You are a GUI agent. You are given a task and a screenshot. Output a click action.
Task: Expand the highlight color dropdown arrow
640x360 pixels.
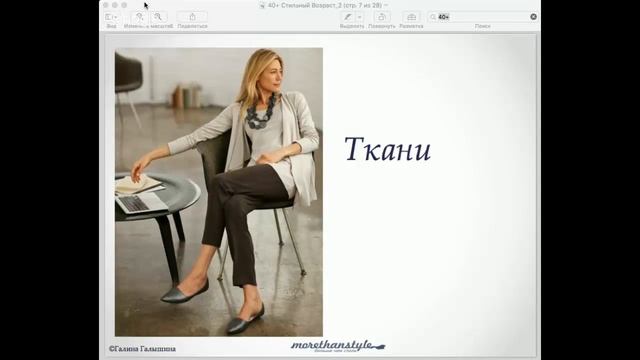[360, 17]
